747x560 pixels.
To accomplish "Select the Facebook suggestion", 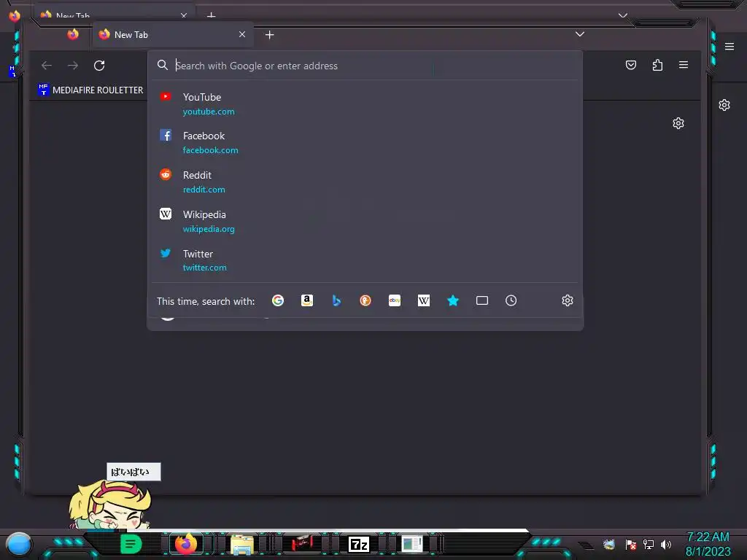I will click(365, 142).
